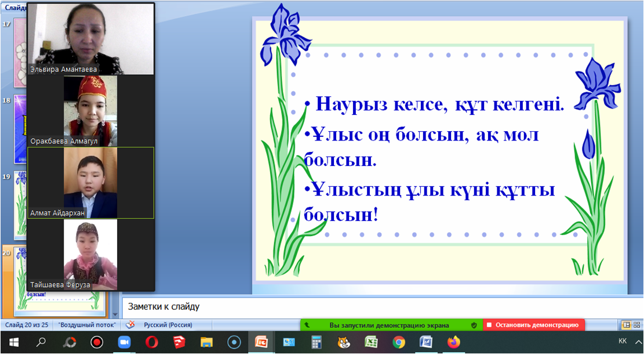Open Firefox from the taskbar
Viewport: 644px width, 354px height.
tap(453, 342)
